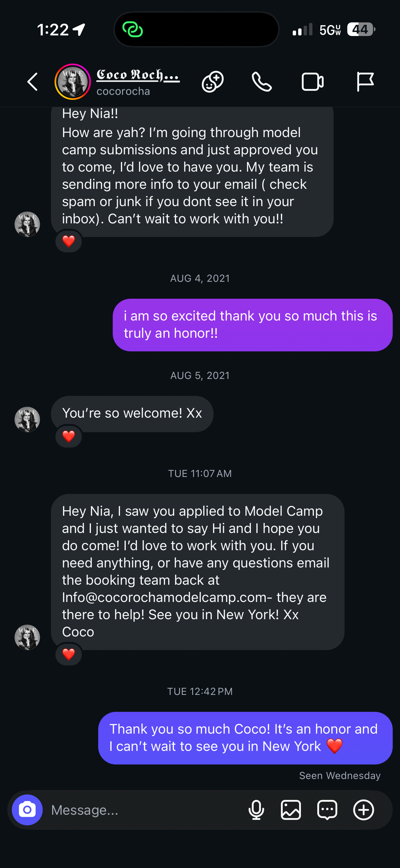
Task: Tap the back arrow to leave chat
Action: (32, 82)
